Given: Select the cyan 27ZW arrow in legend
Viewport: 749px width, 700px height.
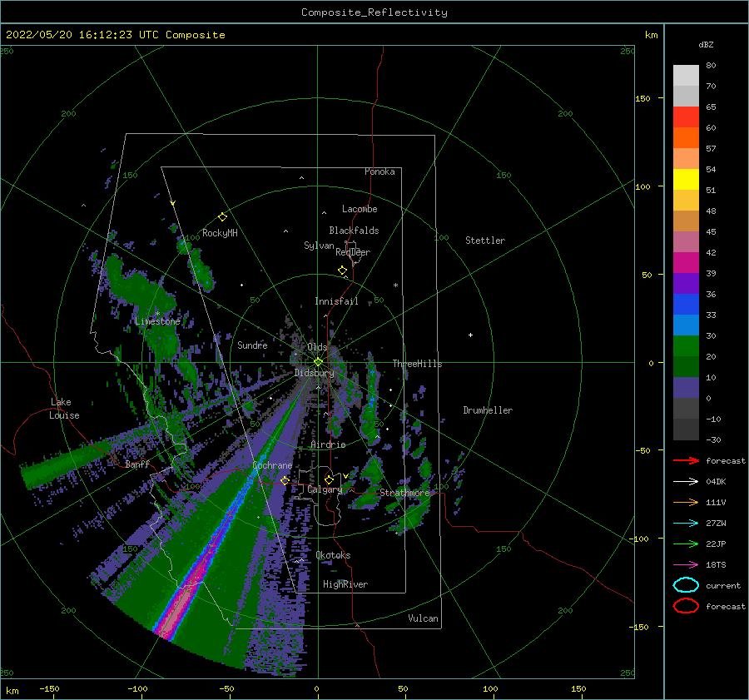Looking at the screenshot, I should (x=686, y=524).
